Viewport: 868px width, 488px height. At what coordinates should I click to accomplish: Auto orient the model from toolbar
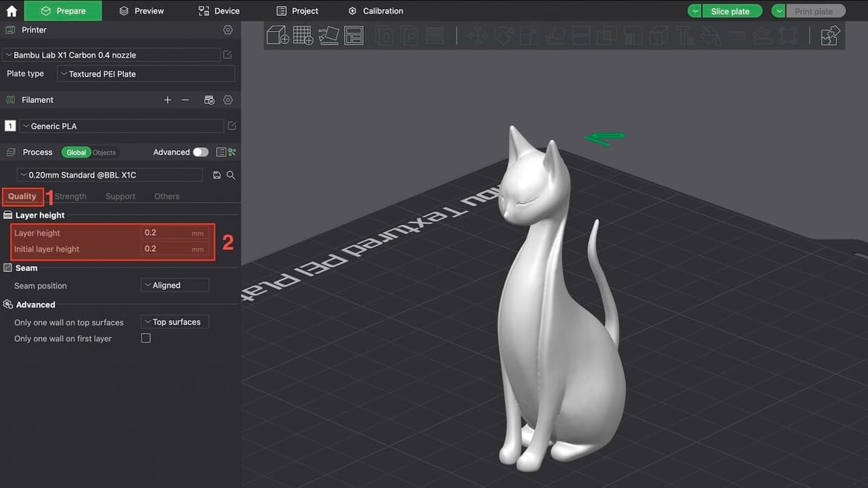tap(328, 35)
